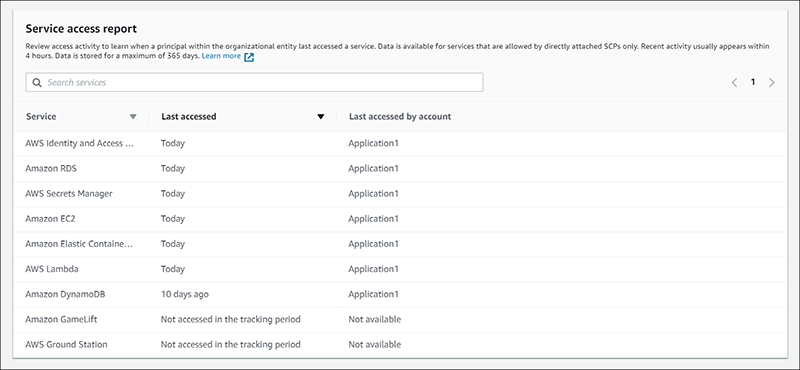Toggle Last accessed sort arrow
Image resolution: width=800 pixels, height=370 pixels.
[x=320, y=116]
